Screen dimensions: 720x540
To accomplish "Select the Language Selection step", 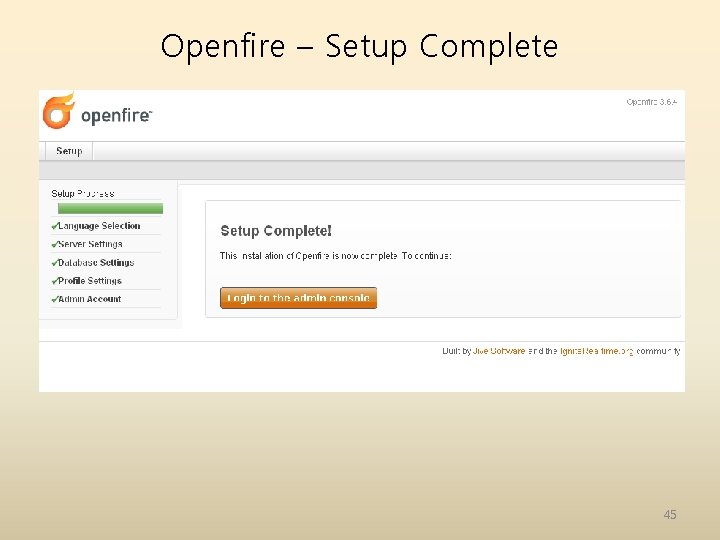I will pyautogui.click(x=99, y=226).
